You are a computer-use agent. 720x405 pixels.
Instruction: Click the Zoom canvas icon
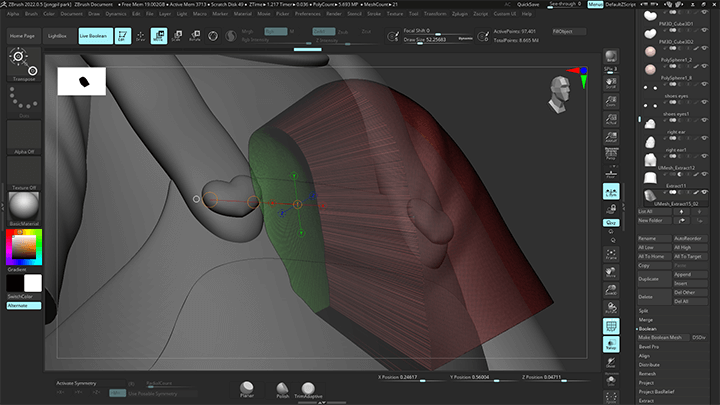[611, 101]
